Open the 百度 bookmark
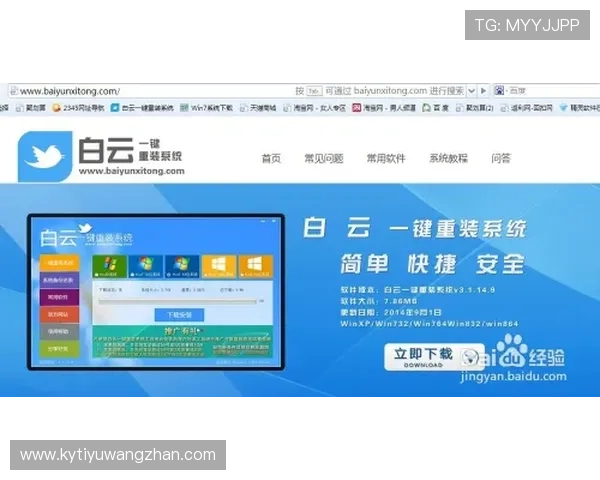This screenshot has height=480, width=600. tap(435, 108)
